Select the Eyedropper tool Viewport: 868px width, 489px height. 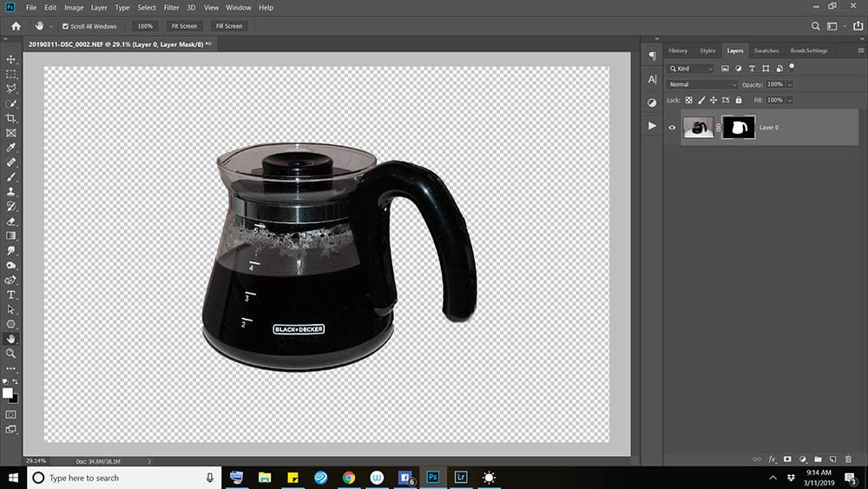10,148
